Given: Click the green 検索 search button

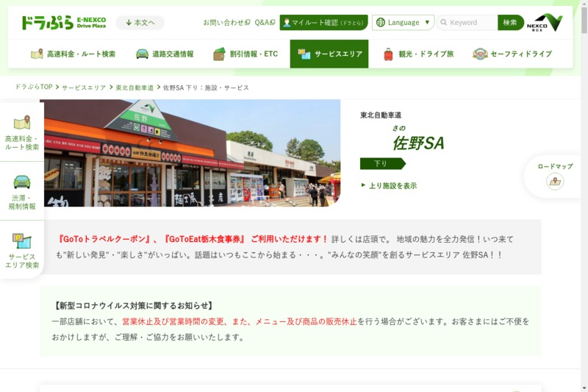Looking at the screenshot, I should pos(510,23).
